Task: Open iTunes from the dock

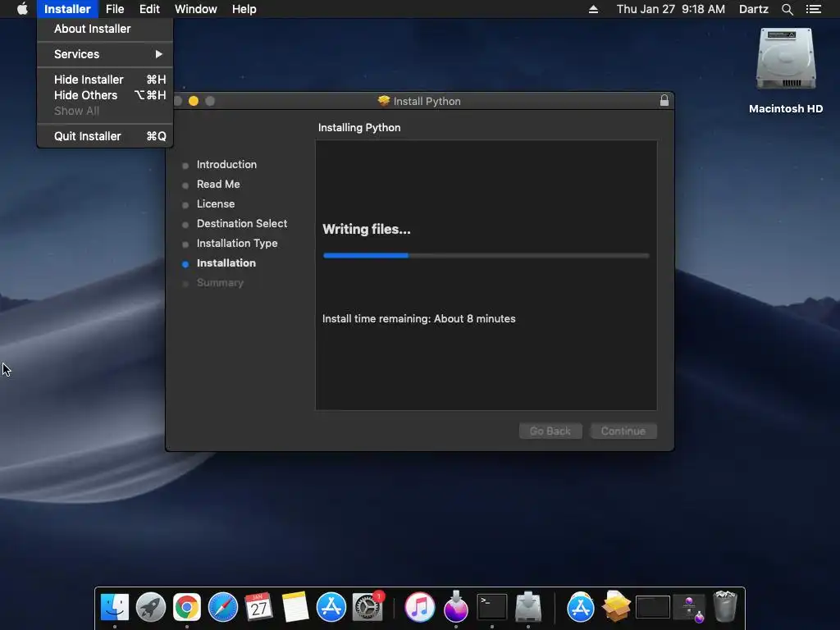Action: pyautogui.click(x=419, y=607)
